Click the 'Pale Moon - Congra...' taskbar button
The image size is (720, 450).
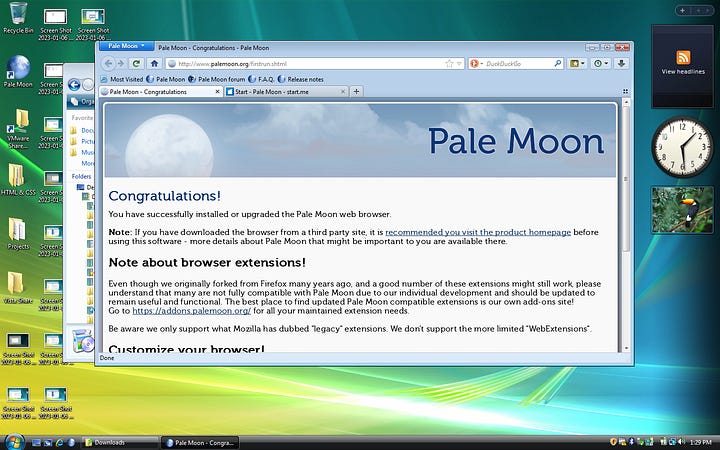pos(200,443)
